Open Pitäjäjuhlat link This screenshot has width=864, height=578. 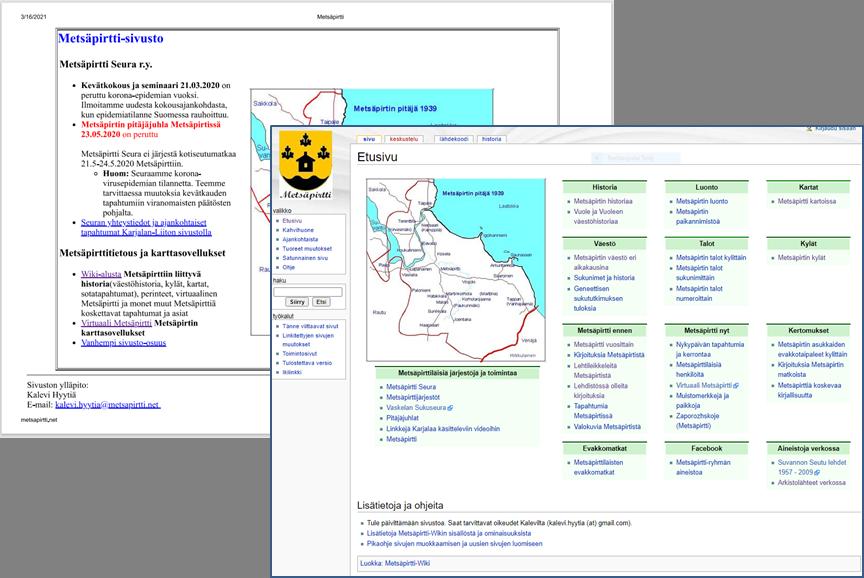(x=402, y=418)
